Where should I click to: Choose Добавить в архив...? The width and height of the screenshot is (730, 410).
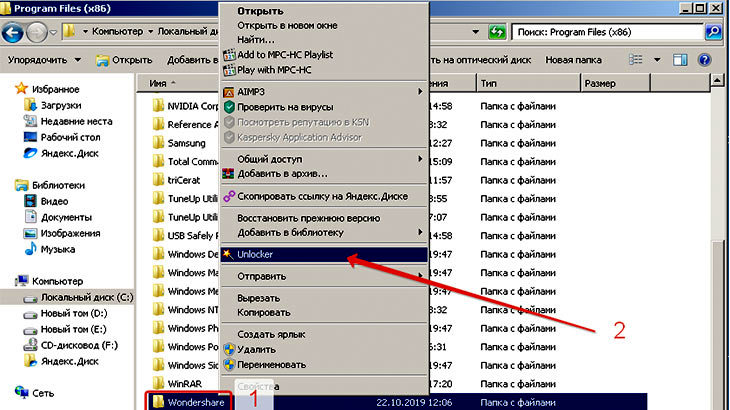[x=324, y=174]
